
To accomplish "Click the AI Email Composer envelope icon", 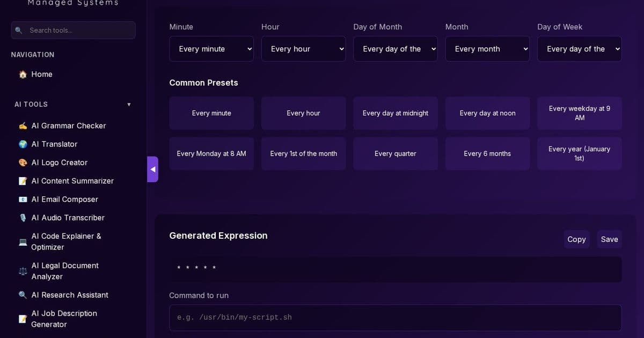I will pos(23,199).
